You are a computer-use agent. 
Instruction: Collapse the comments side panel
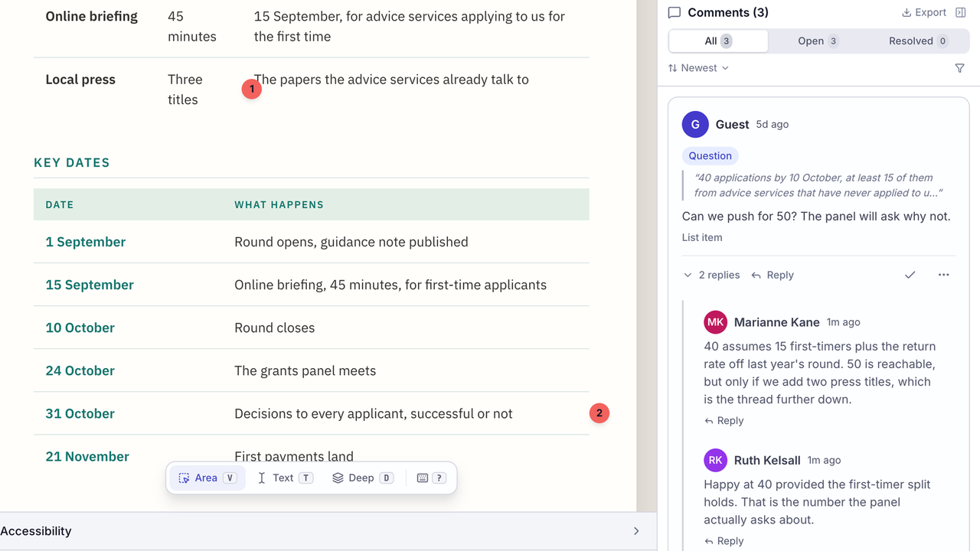click(x=961, y=12)
